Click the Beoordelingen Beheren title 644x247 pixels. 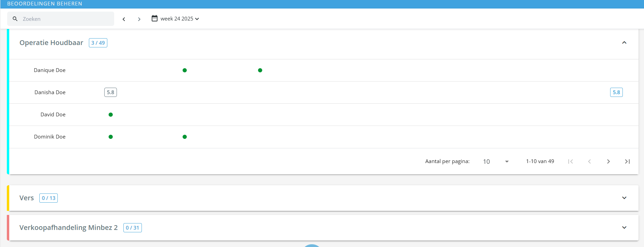click(45, 4)
